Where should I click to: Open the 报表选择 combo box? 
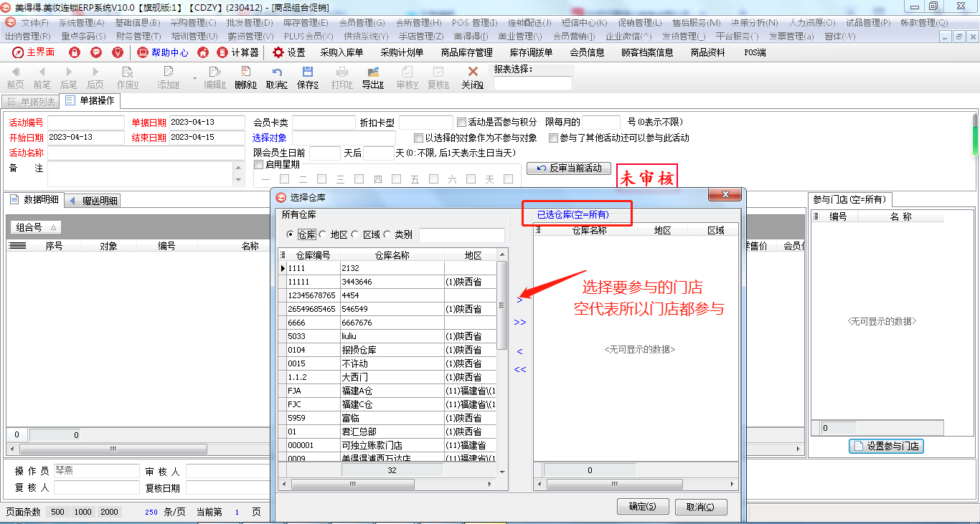pos(533,83)
